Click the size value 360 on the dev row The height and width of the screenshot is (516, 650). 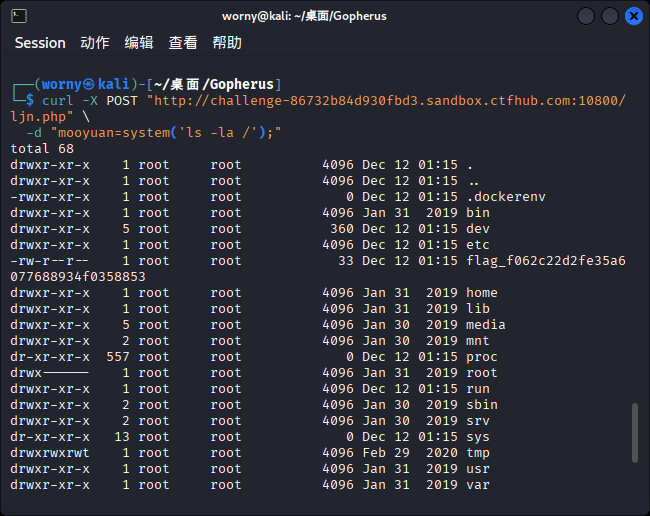coord(342,229)
